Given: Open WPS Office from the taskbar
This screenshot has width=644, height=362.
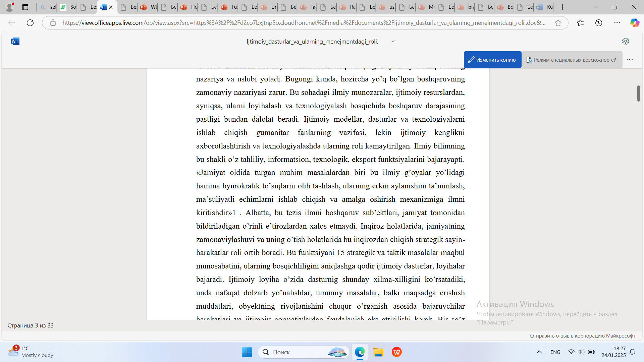Looking at the screenshot, I should tap(397, 352).
